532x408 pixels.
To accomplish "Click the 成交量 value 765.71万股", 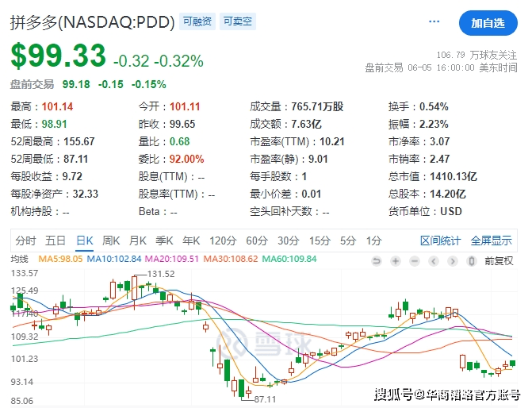I will [317, 106].
